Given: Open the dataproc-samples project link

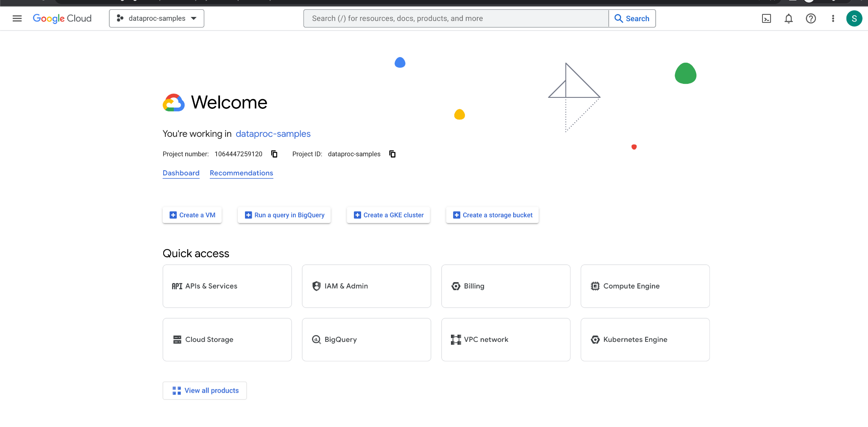Looking at the screenshot, I should click(x=273, y=134).
